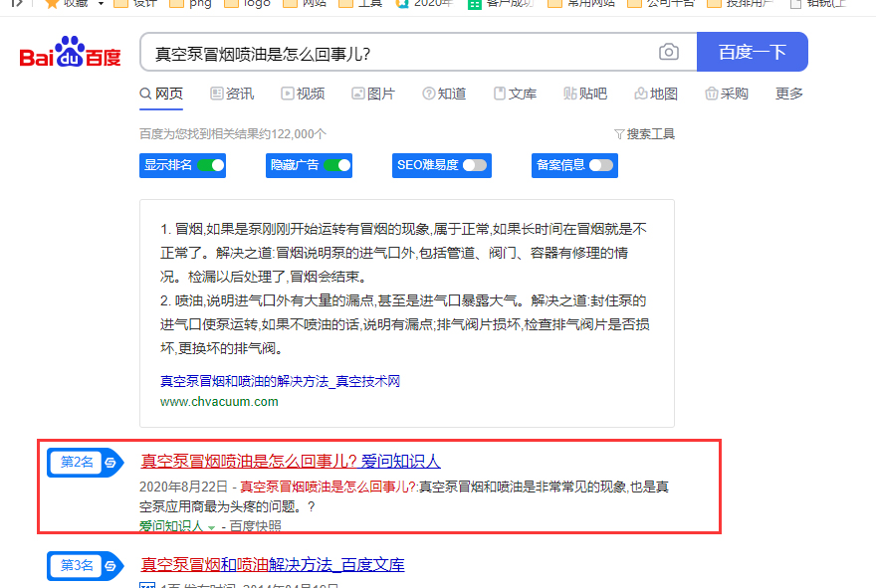Open 贴吧 forum search

click(x=589, y=93)
